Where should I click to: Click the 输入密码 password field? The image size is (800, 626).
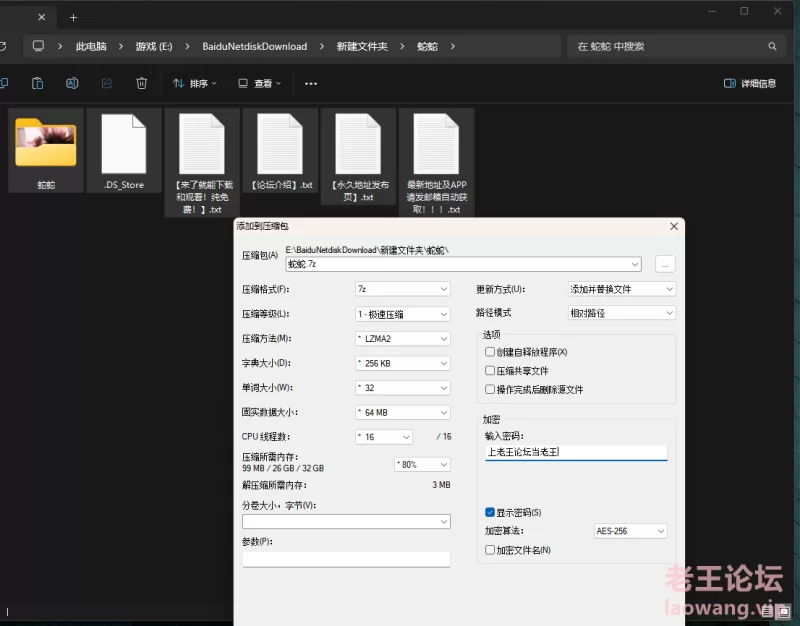coord(576,452)
